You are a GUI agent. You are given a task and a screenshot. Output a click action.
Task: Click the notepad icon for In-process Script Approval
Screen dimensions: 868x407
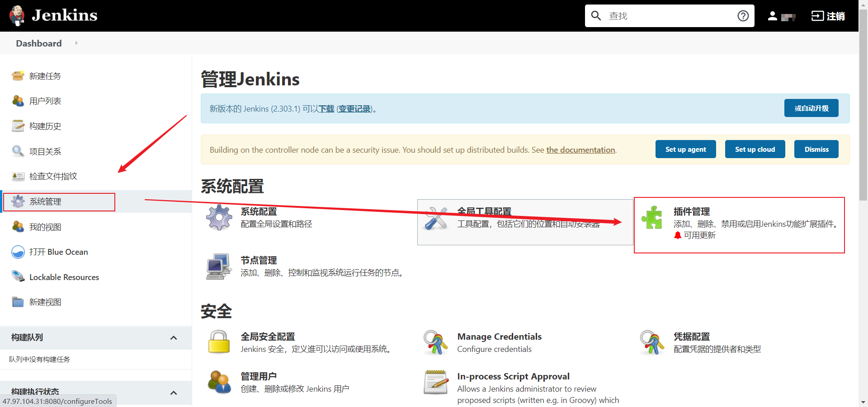[436, 382]
